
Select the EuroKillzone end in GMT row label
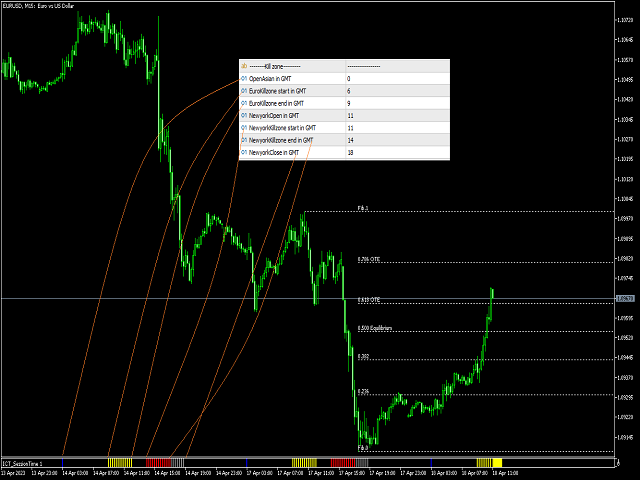[276, 103]
